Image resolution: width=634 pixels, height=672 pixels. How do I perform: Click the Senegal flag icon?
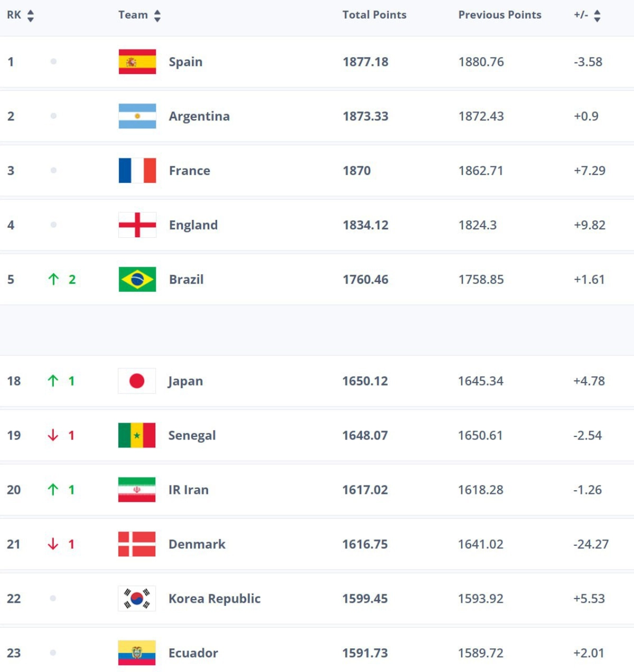click(137, 435)
